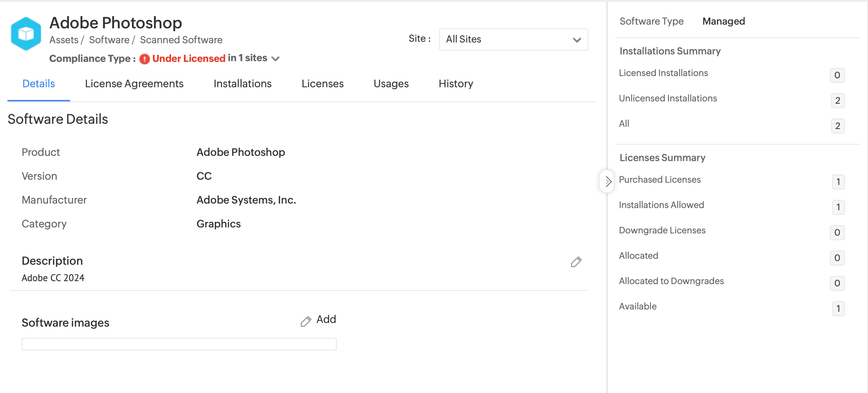Open the History tab
The image size is (868, 393).
pyautogui.click(x=456, y=84)
